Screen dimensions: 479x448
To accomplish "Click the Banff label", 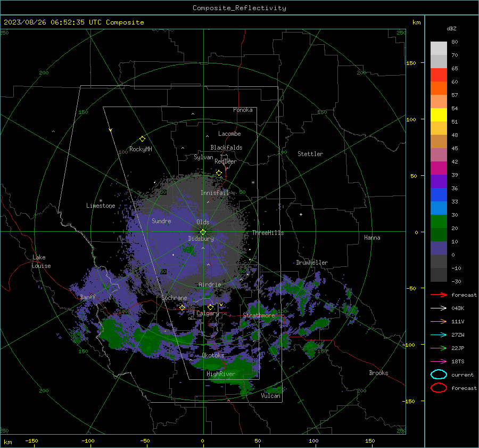I will (88, 297).
